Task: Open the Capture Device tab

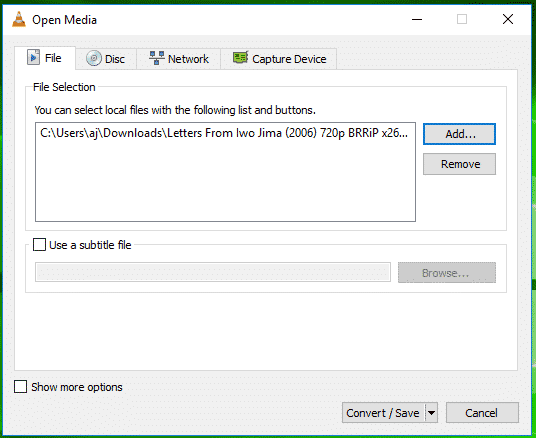Action: click(x=279, y=59)
